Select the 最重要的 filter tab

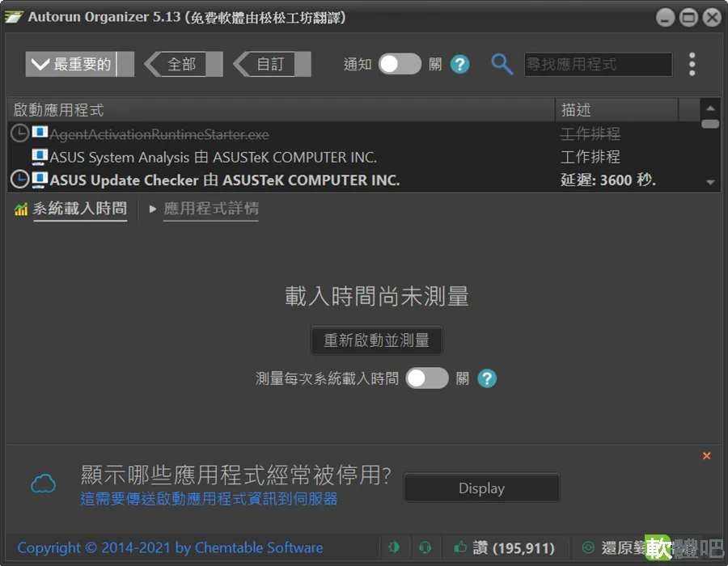79,64
